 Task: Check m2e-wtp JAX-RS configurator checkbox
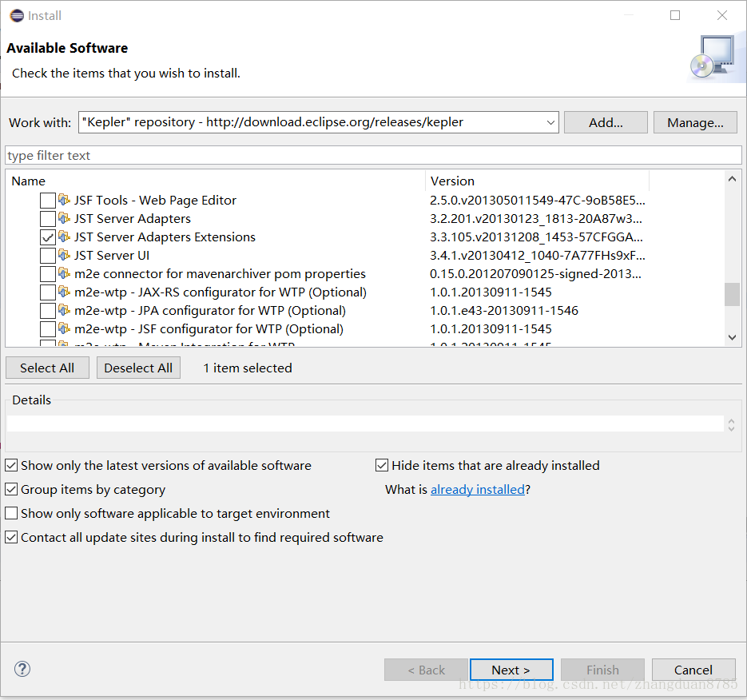point(48,292)
